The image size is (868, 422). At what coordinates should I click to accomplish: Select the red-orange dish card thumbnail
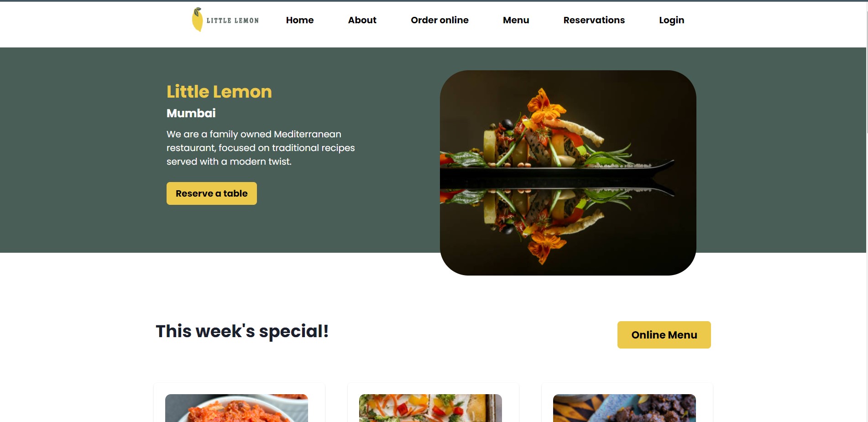(x=236, y=408)
